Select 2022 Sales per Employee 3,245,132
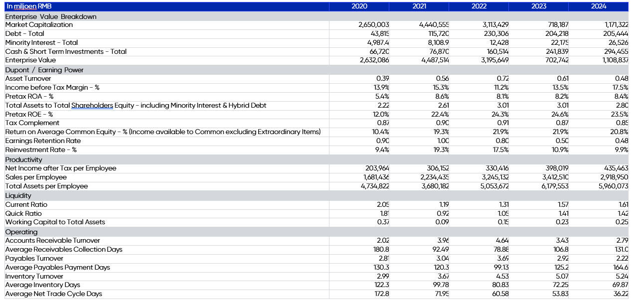Viewport: 644px width, 303px height. point(494,177)
